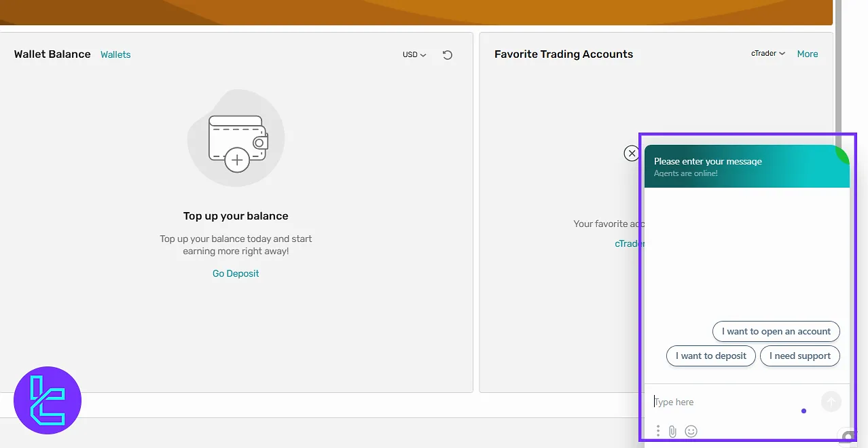The height and width of the screenshot is (448, 868).
Task: Click the page's vertical scrollbar
Action: (x=837, y=68)
